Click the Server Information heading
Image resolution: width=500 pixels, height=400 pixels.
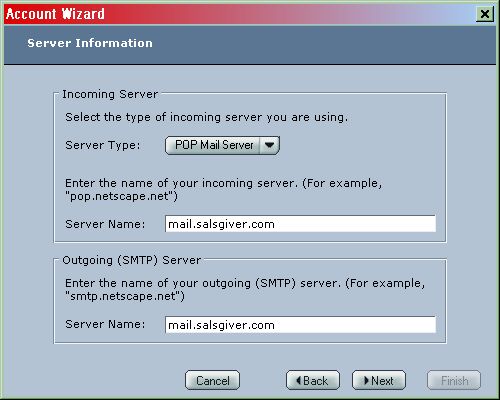click(90, 43)
